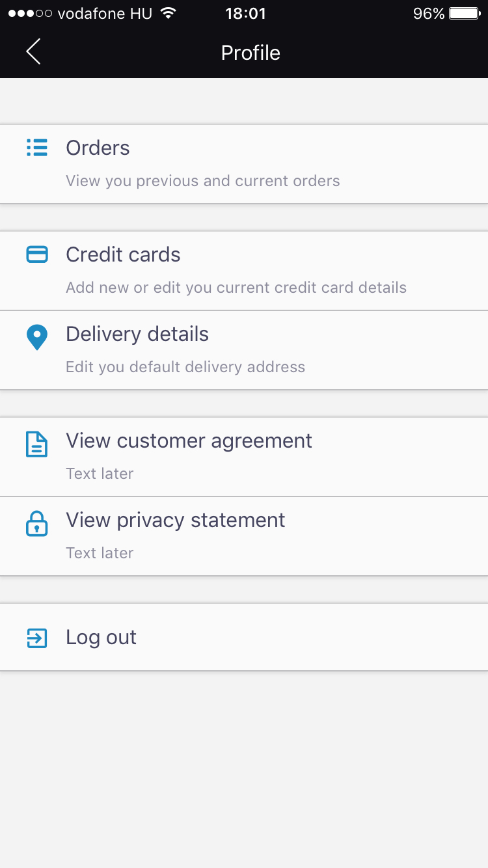Click the Log out arrow icon
This screenshot has width=488, height=868.
tap(37, 638)
